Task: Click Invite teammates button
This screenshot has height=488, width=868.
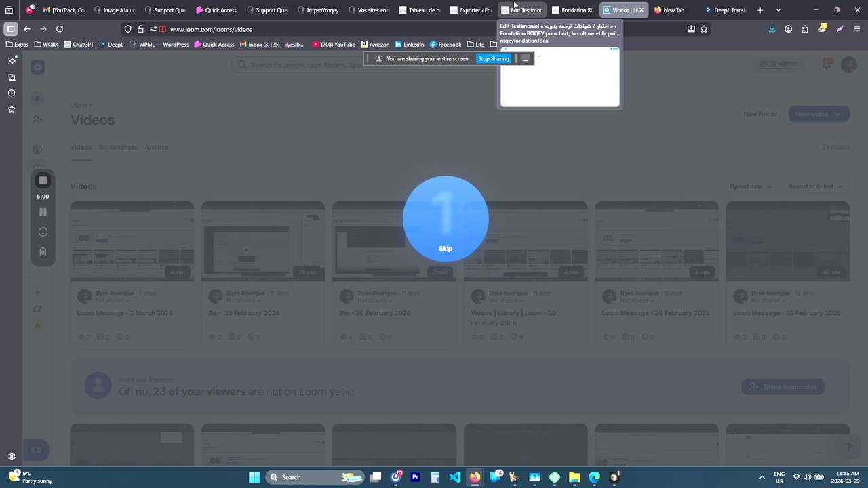Action: [783, 387]
